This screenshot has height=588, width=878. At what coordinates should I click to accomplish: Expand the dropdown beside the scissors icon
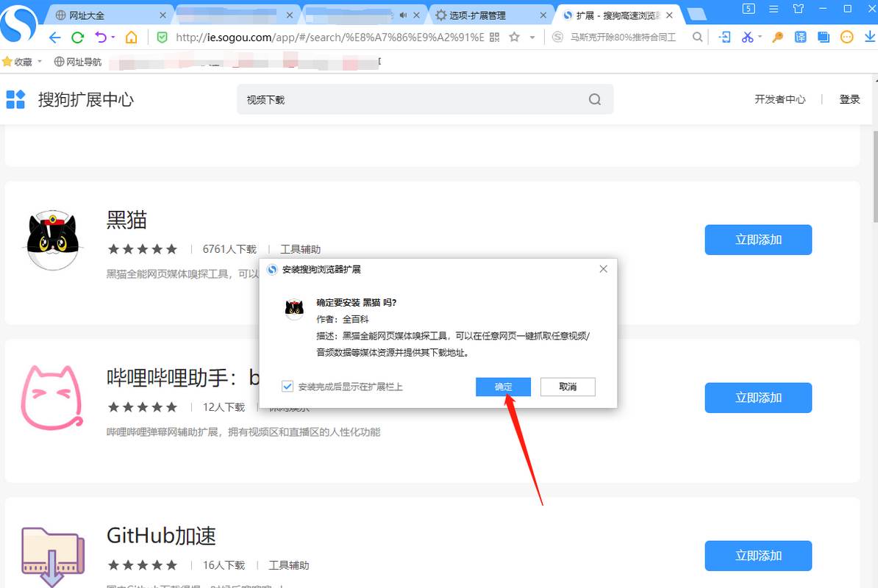[x=760, y=37]
